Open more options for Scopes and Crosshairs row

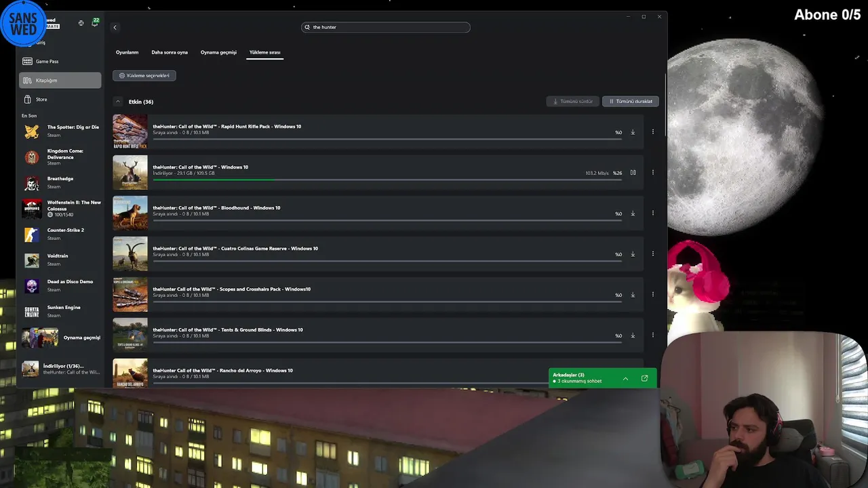point(652,294)
